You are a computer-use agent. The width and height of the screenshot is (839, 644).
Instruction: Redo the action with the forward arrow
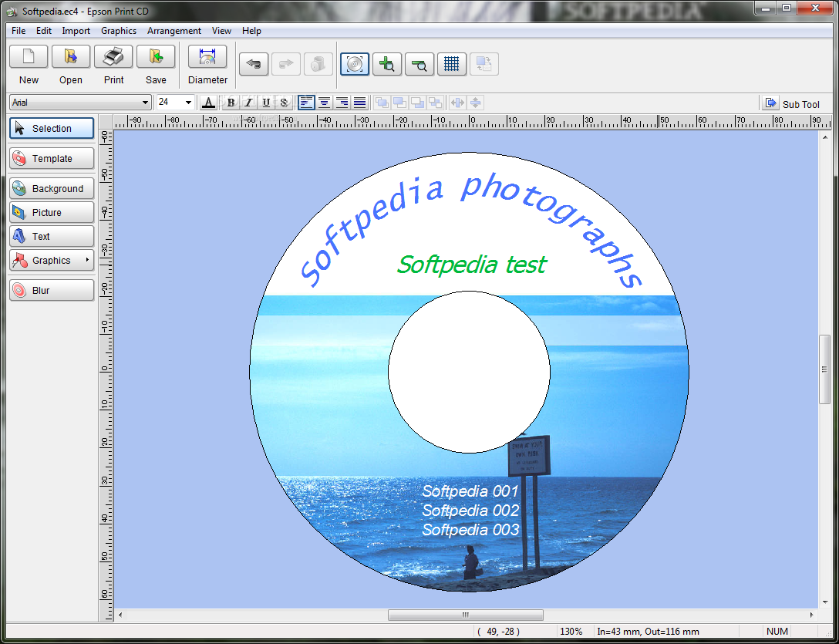coord(286,64)
